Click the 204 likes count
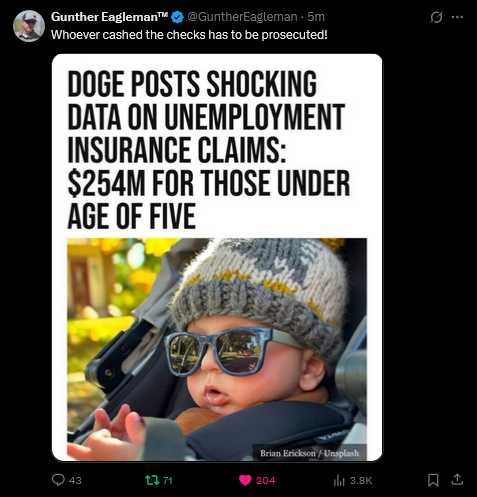477x497 pixels. (265, 480)
